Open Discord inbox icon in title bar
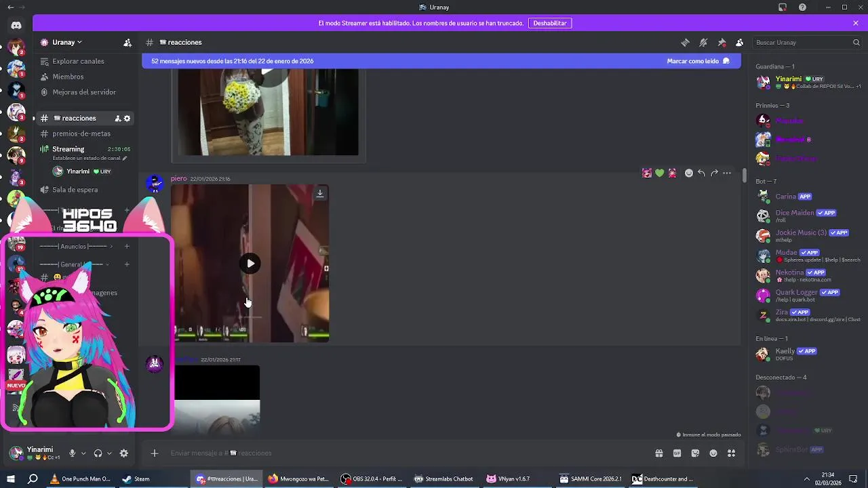868x488 pixels. click(x=783, y=7)
